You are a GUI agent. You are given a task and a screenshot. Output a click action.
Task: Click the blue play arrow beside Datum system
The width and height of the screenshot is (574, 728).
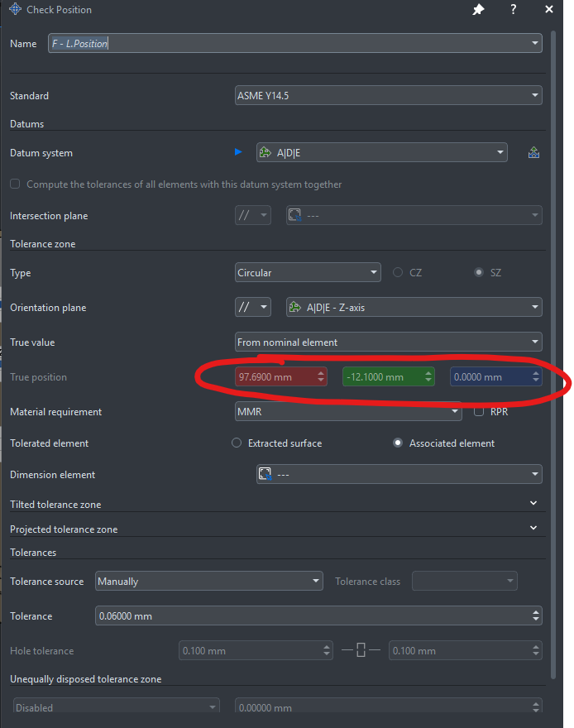(239, 152)
